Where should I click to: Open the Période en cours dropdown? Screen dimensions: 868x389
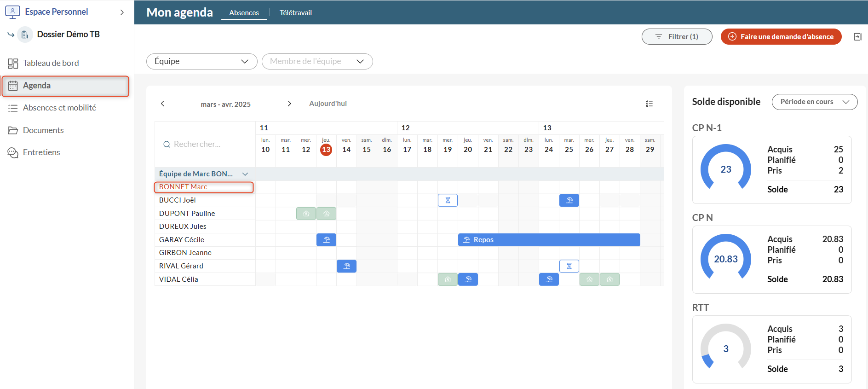pos(814,102)
